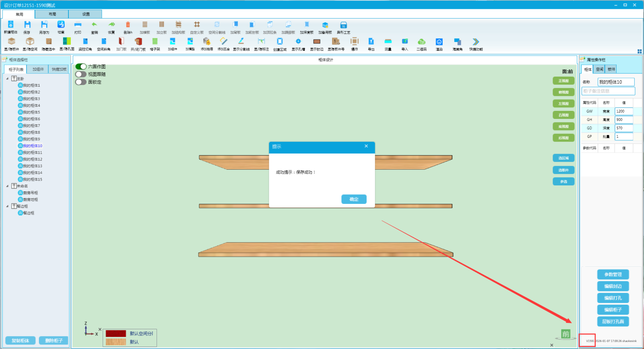Image resolution: width=644 pixels, height=349 pixels.
Task: Collapse the 未命名 tree node
Action: (x=7, y=186)
